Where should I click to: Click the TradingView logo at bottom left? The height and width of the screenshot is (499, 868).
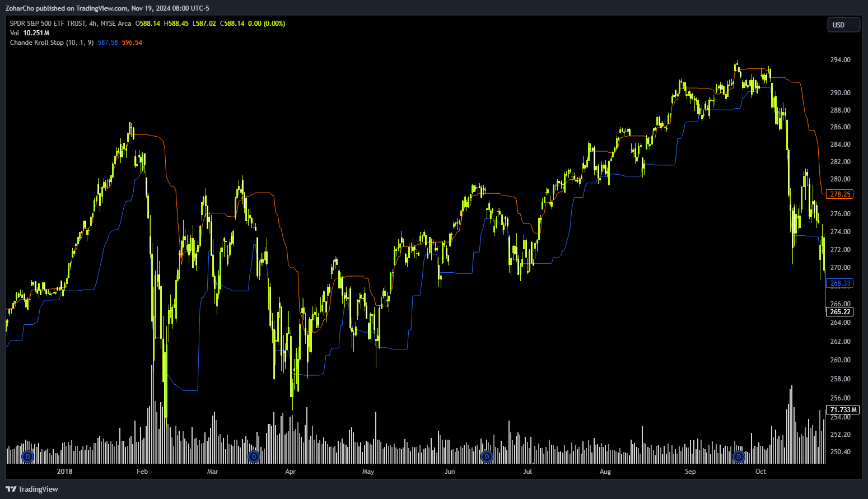[x=32, y=489]
